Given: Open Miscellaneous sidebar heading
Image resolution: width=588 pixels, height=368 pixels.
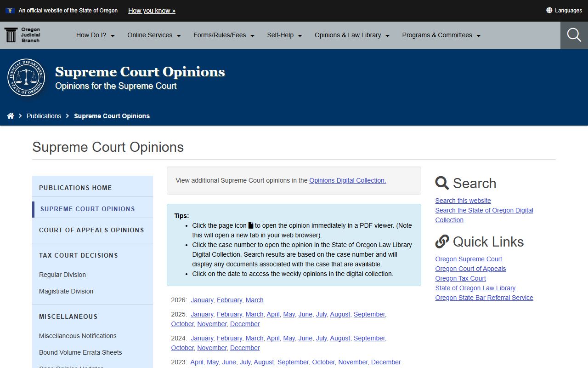Looking at the screenshot, I should [68, 316].
